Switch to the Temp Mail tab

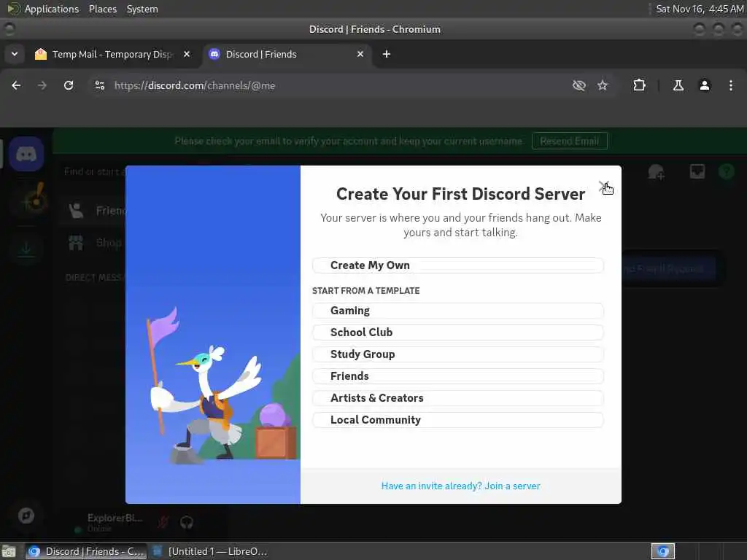(113, 54)
